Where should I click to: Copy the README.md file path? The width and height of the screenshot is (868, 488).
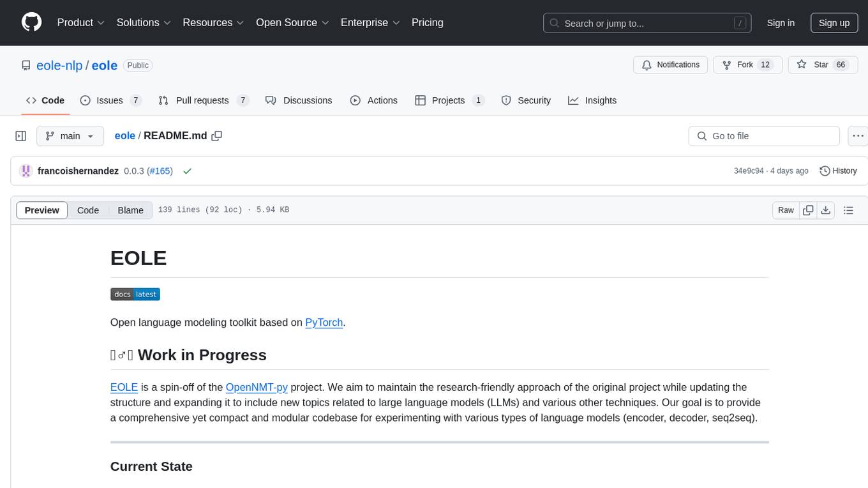(217, 136)
